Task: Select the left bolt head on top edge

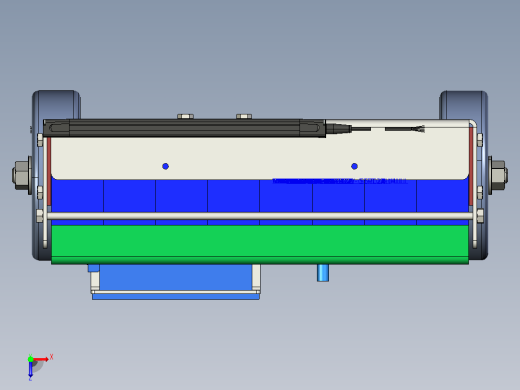Action: pos(185,116)
